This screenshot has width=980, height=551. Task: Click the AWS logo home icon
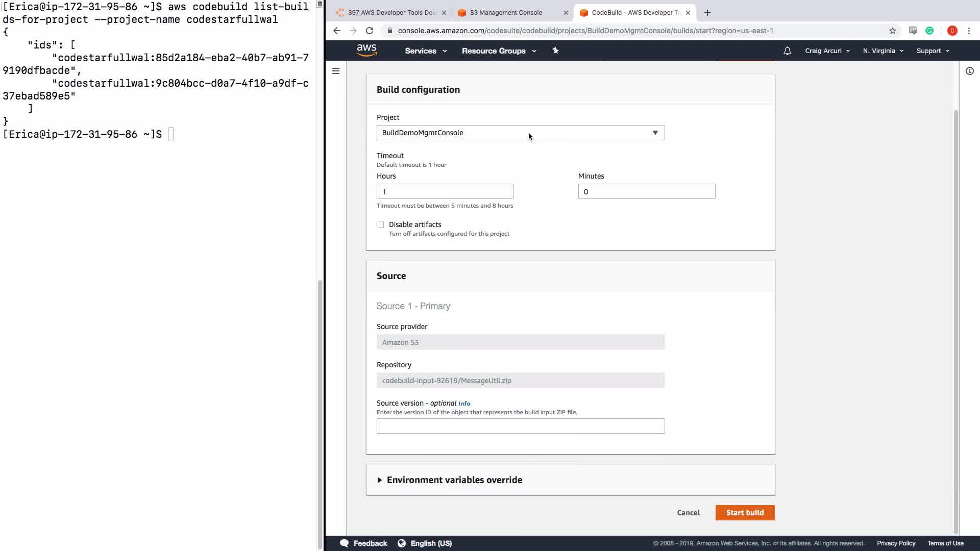tap(366, 51)
